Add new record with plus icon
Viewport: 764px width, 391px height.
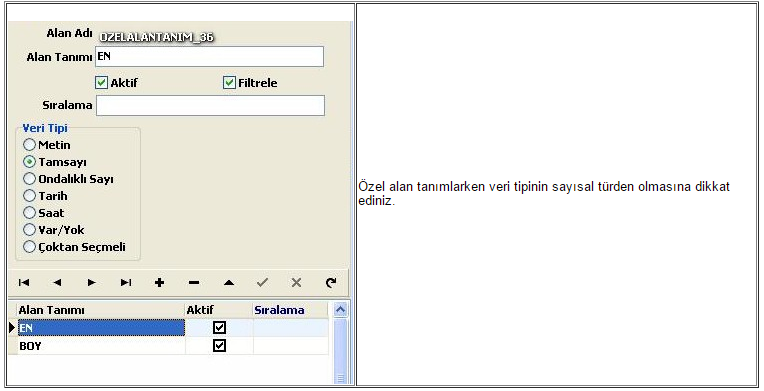click(x=159, y=282)
